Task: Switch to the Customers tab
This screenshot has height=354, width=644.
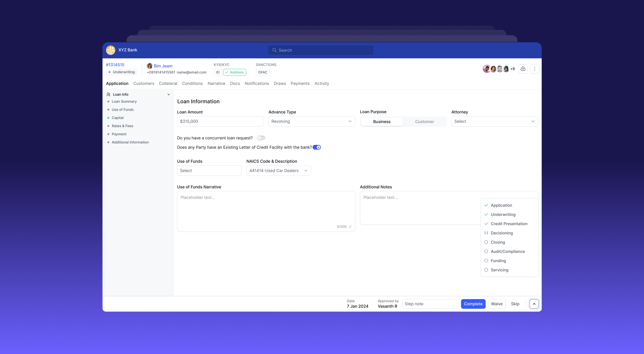Action: pyautogui.click(x=144, y=83)
